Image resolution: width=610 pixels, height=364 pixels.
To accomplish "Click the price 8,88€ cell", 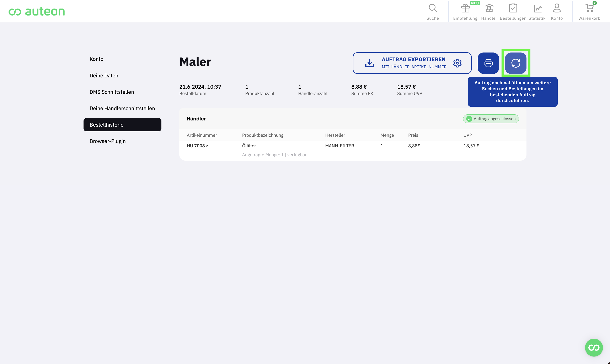I will point(414,146).
